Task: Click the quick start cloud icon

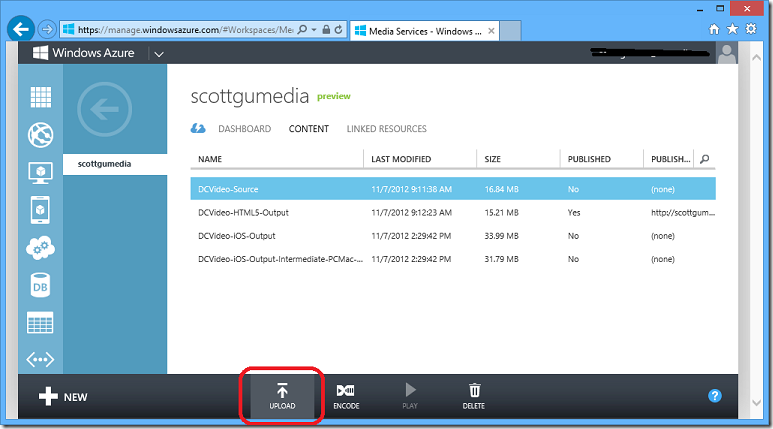Action: tap(198, 129)
